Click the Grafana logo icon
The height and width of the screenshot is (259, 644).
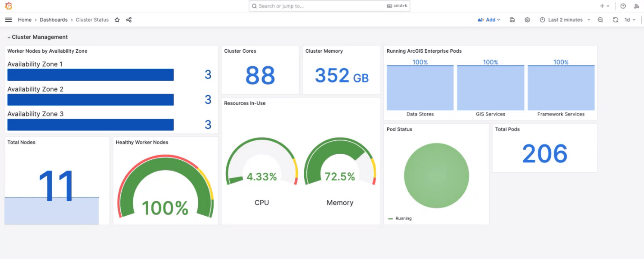click(8, 6)
